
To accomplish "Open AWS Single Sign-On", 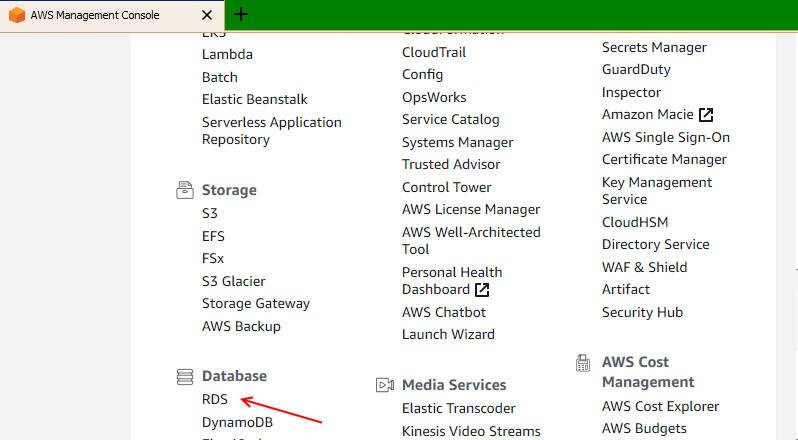I will tap(666, 137).
